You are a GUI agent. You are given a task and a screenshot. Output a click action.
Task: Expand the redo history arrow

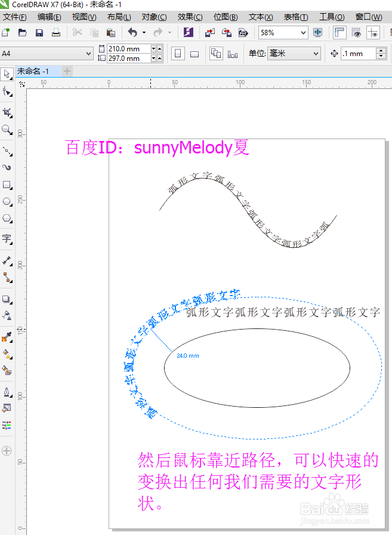click(x=170, y=33)
